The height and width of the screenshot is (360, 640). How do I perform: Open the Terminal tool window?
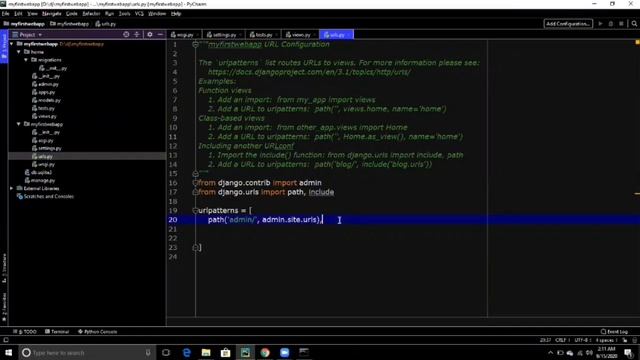coord(57,331)
